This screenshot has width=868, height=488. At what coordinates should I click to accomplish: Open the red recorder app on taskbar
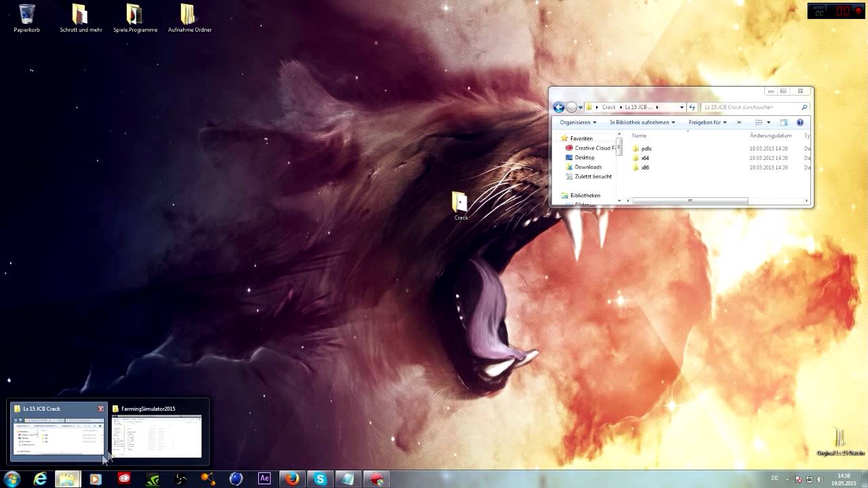[x=376, y=479]
